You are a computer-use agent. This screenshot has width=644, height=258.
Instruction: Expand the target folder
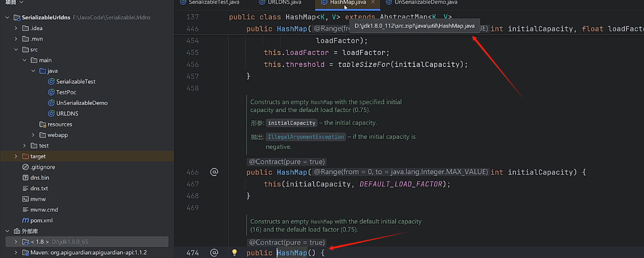click(16, 156)
